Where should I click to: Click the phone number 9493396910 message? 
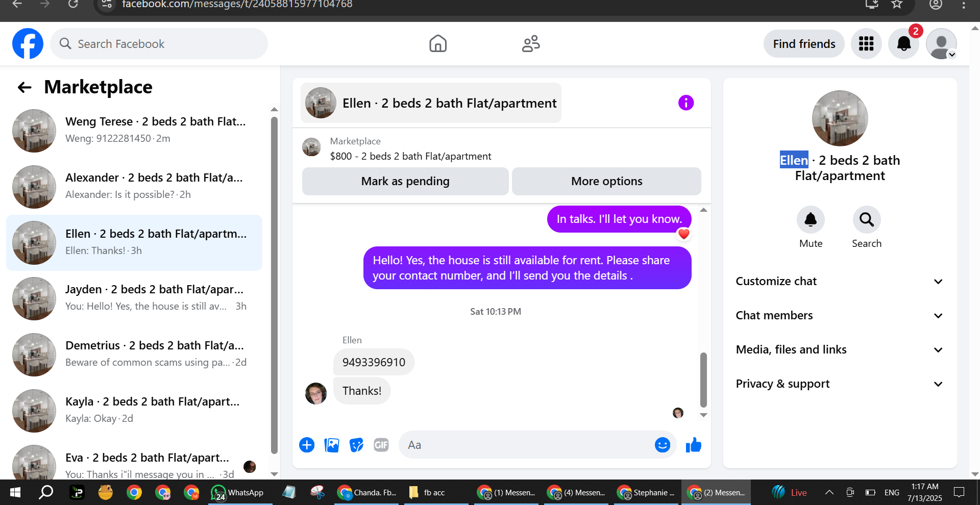(374, 362)
